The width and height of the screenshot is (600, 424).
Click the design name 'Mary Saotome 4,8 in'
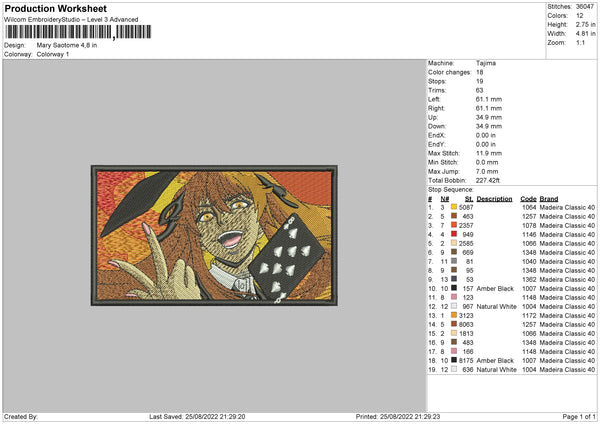(67, 45)
